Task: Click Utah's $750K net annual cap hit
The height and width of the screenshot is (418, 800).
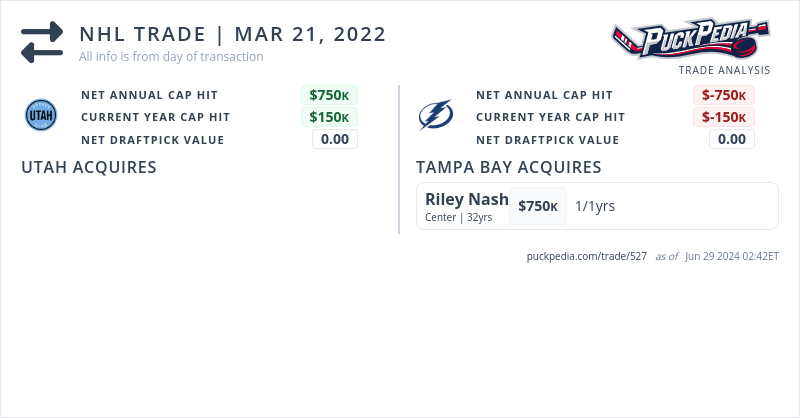Action: (329, 95)
